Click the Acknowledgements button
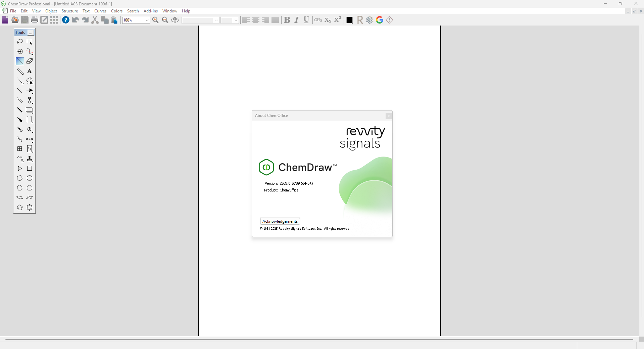The height and width of the screenshot is (349, 644). click(x=280, y=221)
